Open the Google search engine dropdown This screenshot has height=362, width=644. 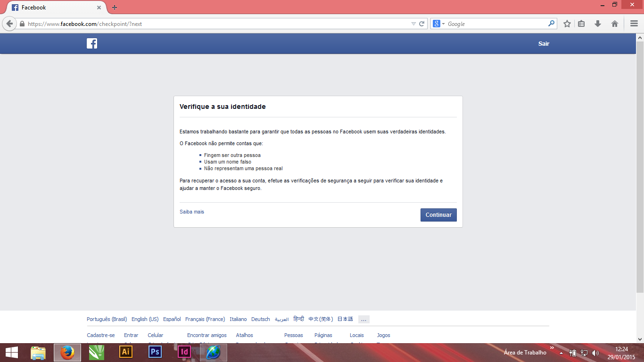tap(439, 24)
